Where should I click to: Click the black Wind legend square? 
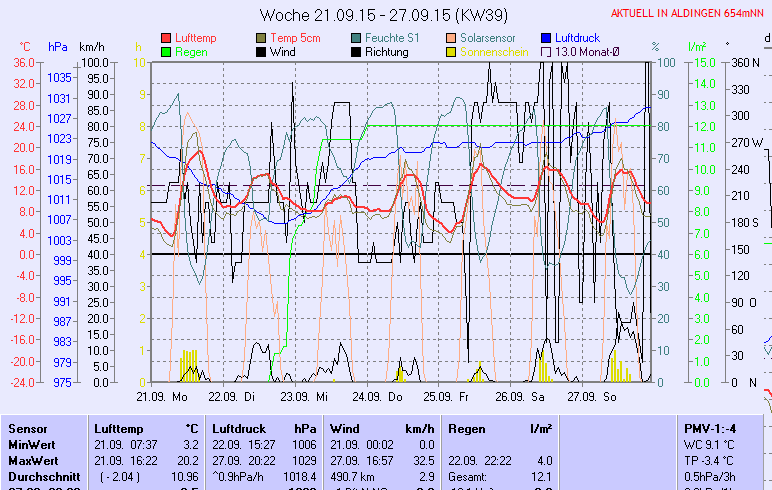262,51
